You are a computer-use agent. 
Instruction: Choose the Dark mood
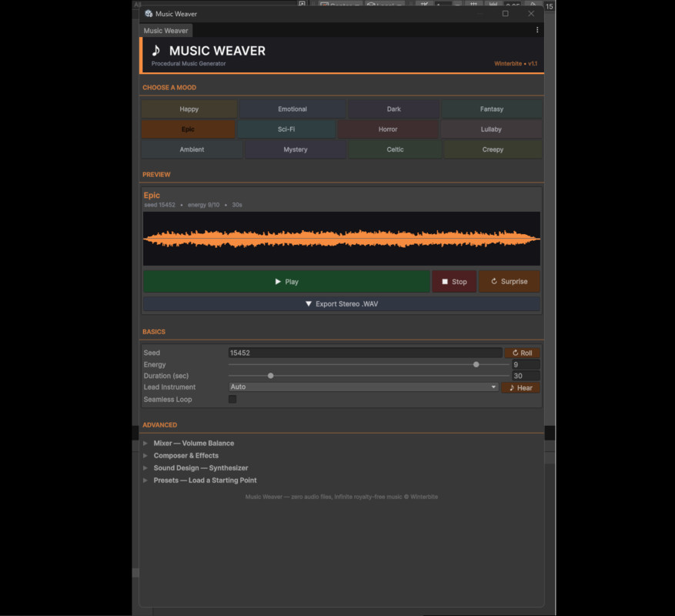(393, 109)
